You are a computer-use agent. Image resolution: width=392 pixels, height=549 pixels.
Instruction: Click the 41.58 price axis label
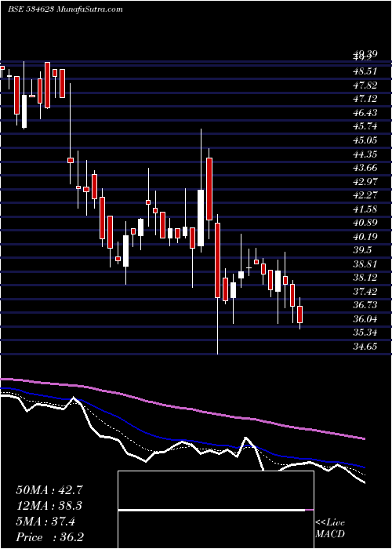(x=365, y=209)
